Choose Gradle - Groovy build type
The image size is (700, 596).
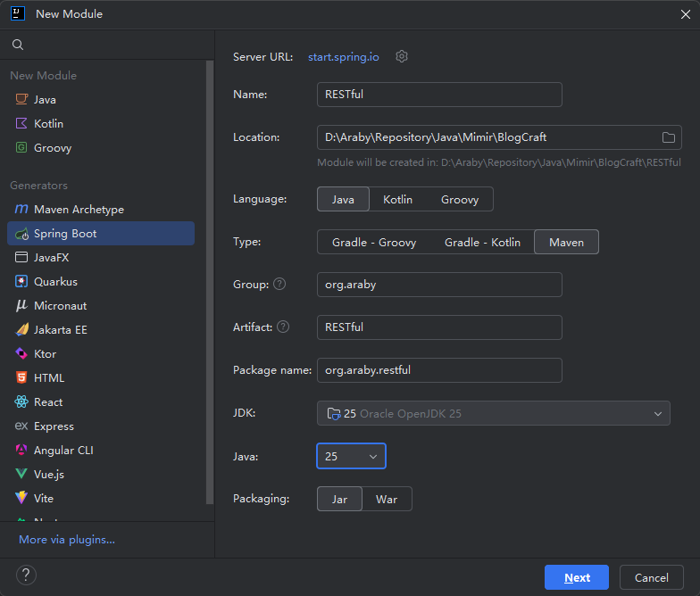tap(374, 242)
